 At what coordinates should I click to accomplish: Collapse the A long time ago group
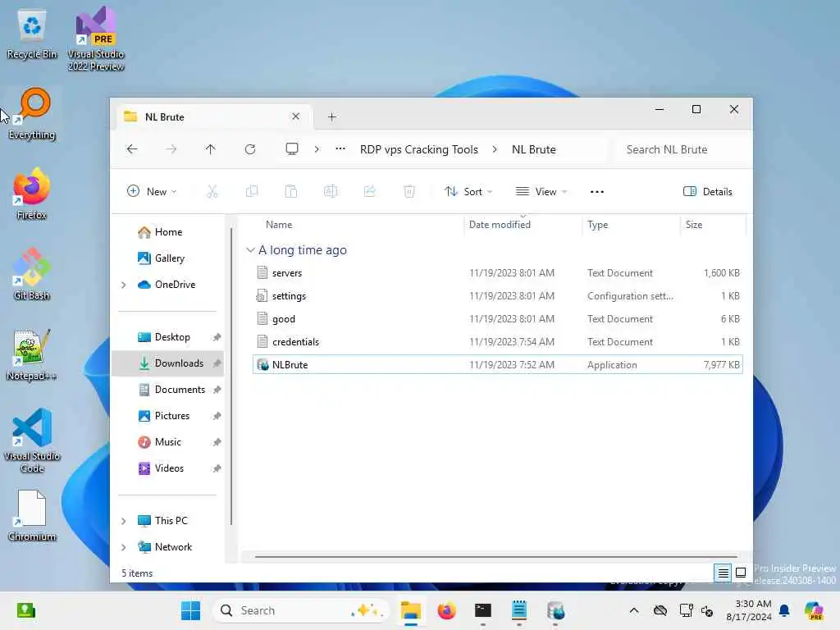click(250, 250)
